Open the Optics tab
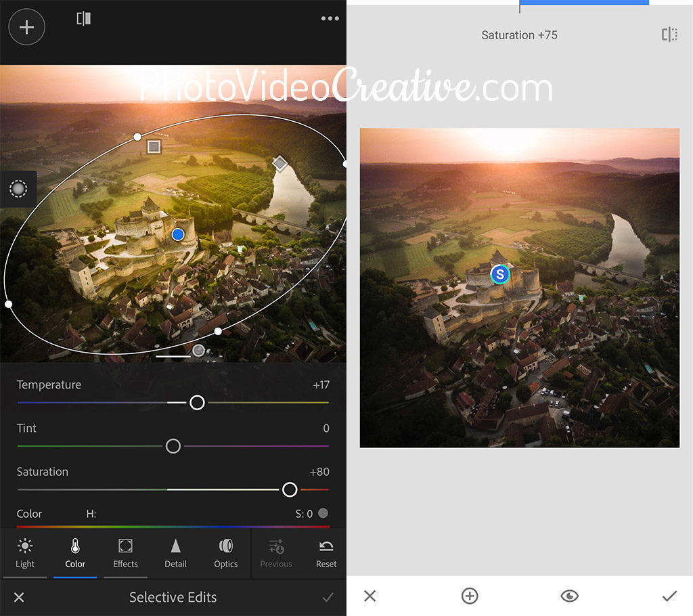This screenshot has width=693, height=616. [x=225, y=553]
